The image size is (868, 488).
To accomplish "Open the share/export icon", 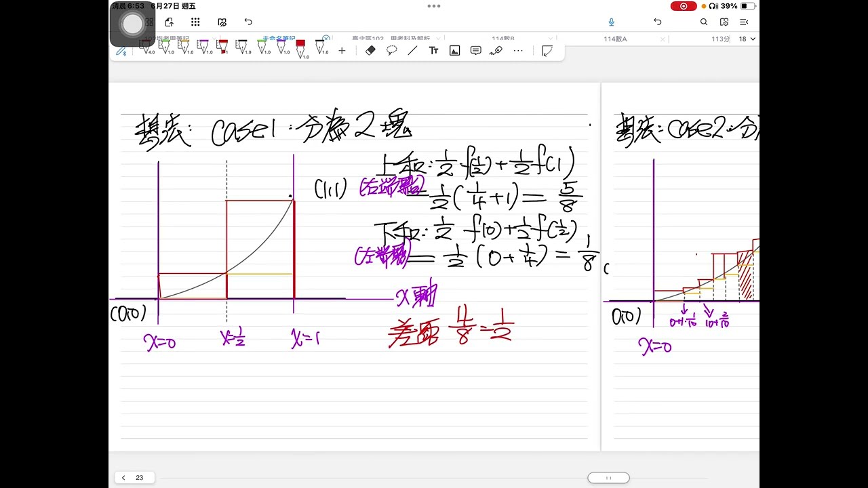I will (169, 22).
